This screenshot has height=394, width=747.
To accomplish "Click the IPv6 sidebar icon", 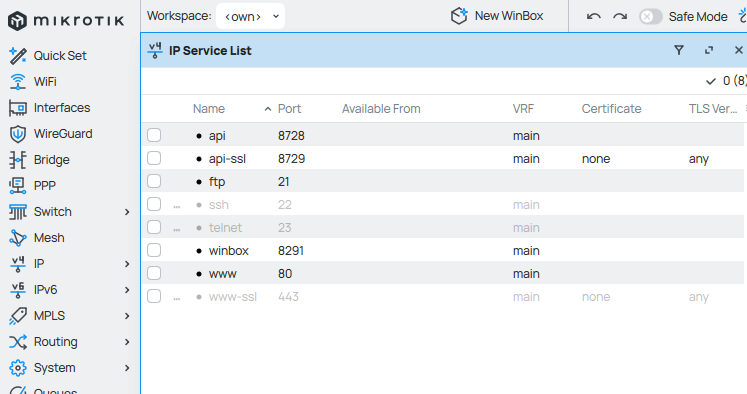I will [x=18, y=290].
